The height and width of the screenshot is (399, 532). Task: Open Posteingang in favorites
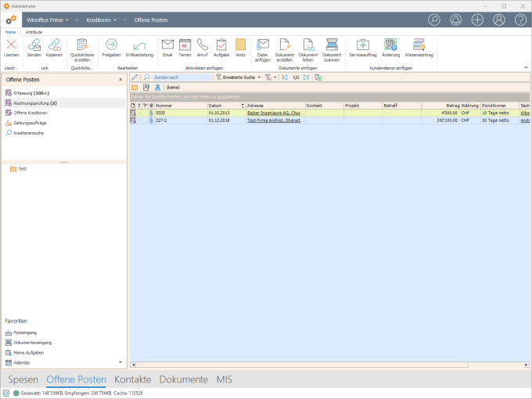(25, 332)
